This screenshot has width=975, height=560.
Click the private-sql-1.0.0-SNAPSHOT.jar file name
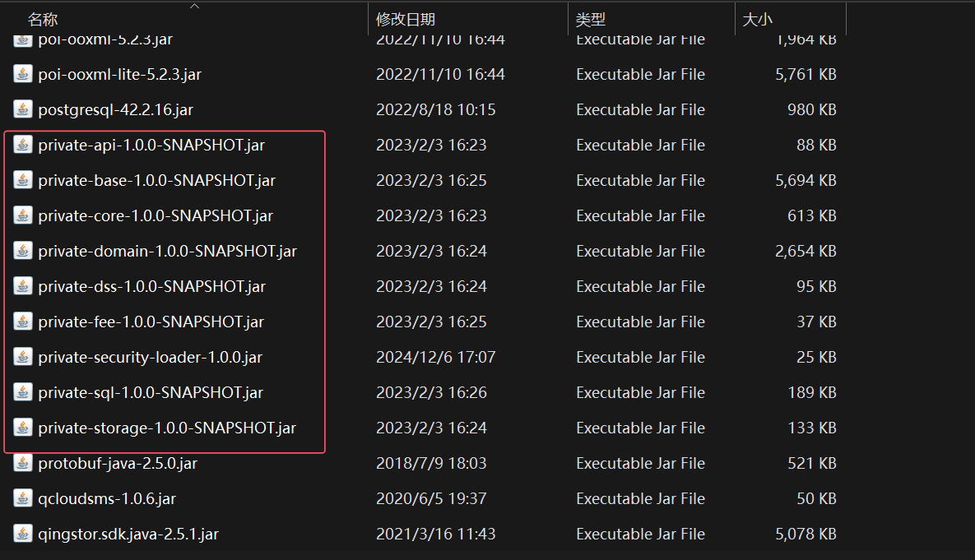pyautogui.click(x=151, y=392)
